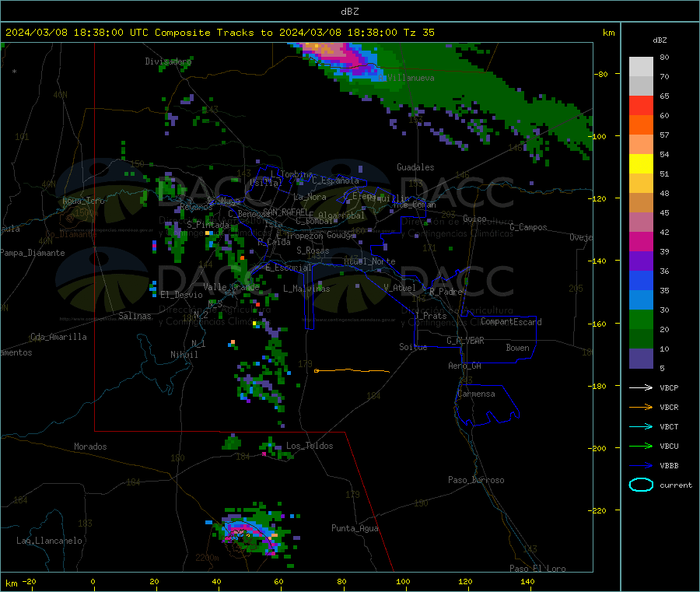Click the '-20' tick on bottom axis

(29, 581)
